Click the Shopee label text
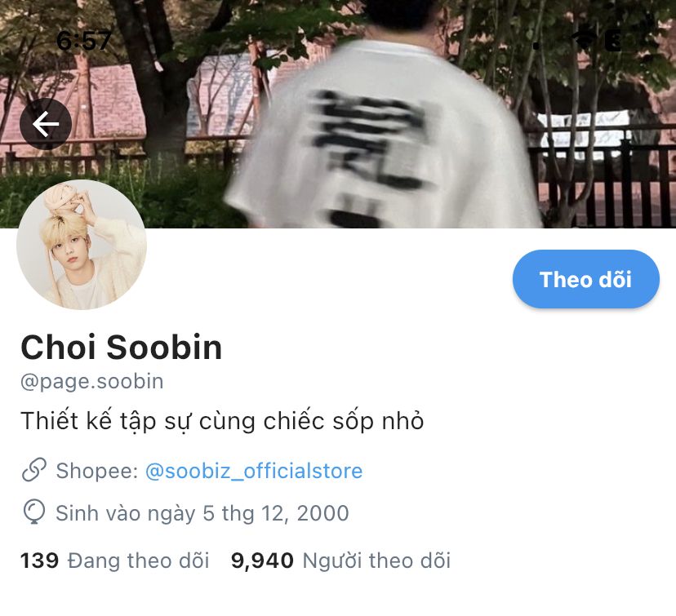Viewport: 676px width, 616px height. [97, 471]
